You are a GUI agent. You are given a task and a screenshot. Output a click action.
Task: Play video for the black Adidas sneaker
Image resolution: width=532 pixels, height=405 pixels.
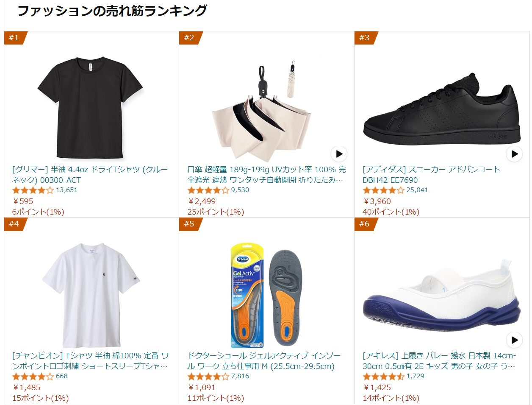pos(514,154)
